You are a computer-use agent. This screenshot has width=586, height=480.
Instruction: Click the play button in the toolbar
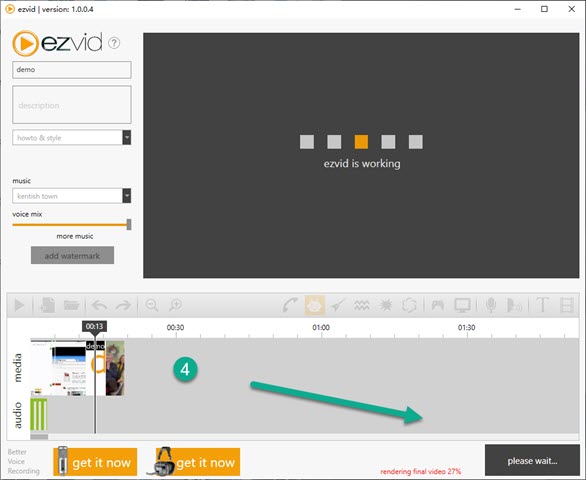[19, 305]
